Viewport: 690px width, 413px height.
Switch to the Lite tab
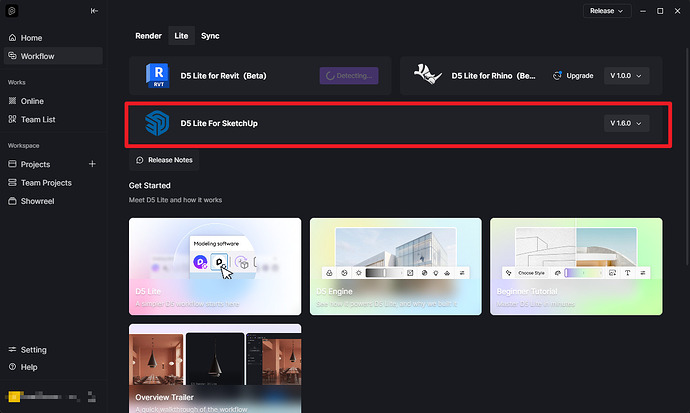[181, 36]
